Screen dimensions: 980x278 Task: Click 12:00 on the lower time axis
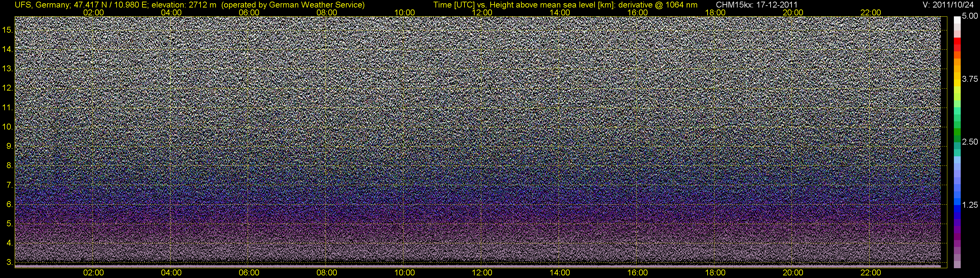[482, 273]
